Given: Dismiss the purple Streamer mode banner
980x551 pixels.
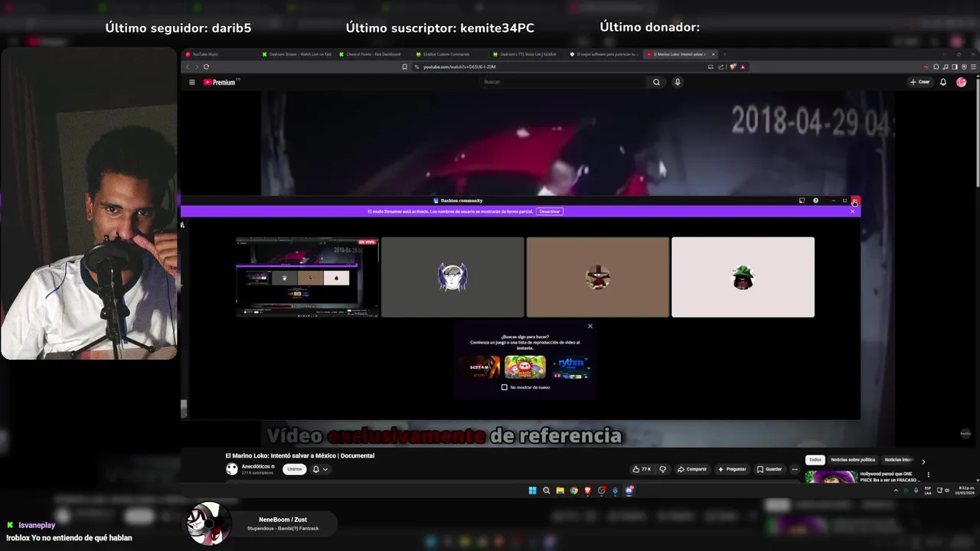Looking at the screenshot, I should tap(852, 211).
